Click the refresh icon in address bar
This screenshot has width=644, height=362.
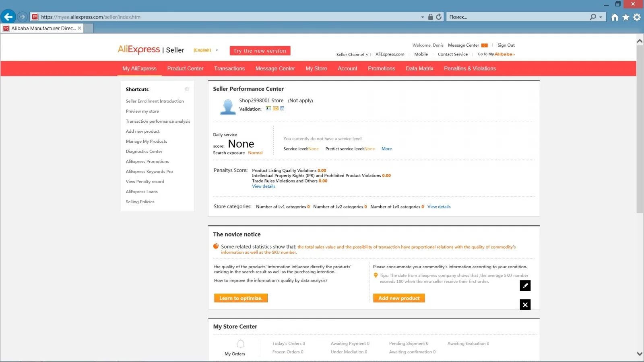[439, 17]
